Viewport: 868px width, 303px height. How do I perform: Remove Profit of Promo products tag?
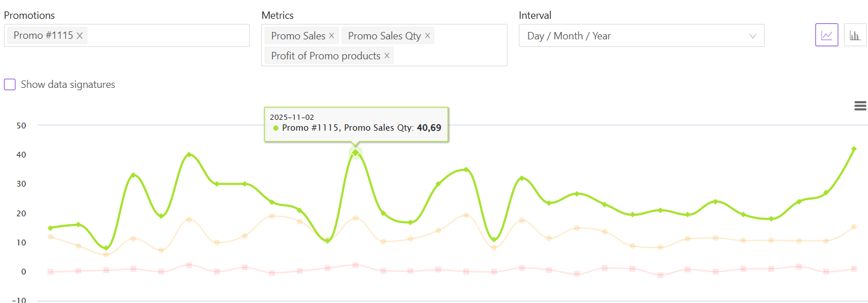387,56
